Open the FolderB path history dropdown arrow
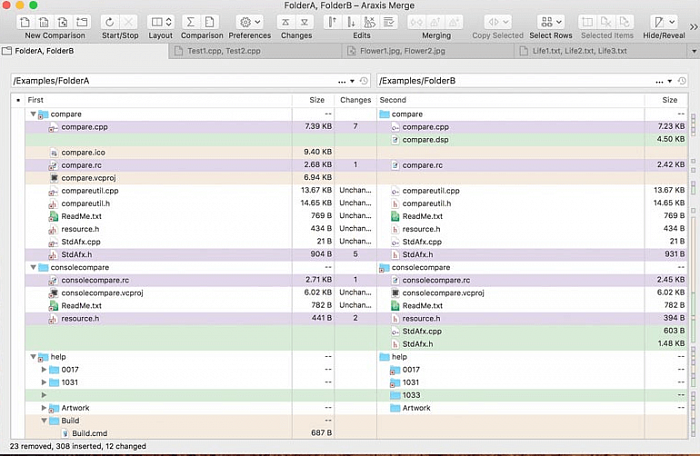The height and width of the screenshot is (456, 700). pyautogui.click(x=670, y=81)
